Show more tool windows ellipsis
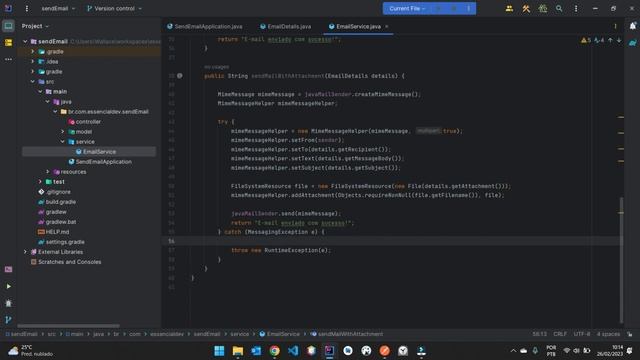 pyautogui.click(x=8, y=60)
